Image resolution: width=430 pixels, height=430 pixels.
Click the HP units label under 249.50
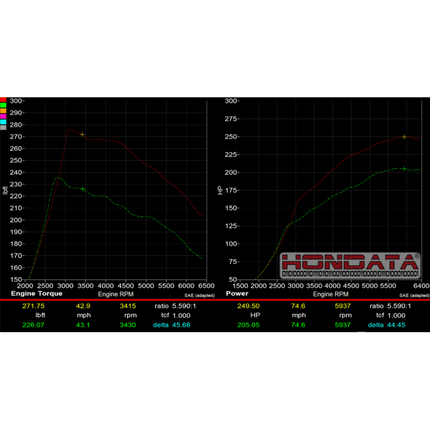255,315
